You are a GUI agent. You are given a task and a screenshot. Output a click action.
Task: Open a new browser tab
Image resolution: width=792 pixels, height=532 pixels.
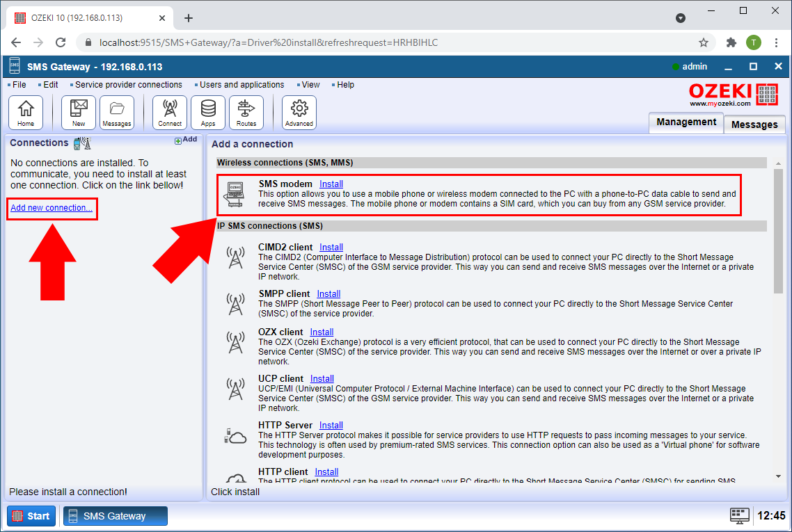pos(189,18)
